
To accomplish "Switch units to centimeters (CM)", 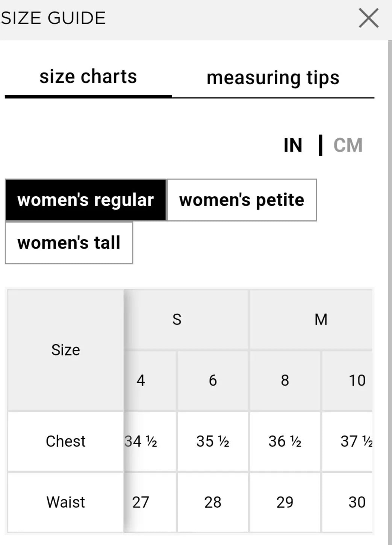I will pos(348,145).
